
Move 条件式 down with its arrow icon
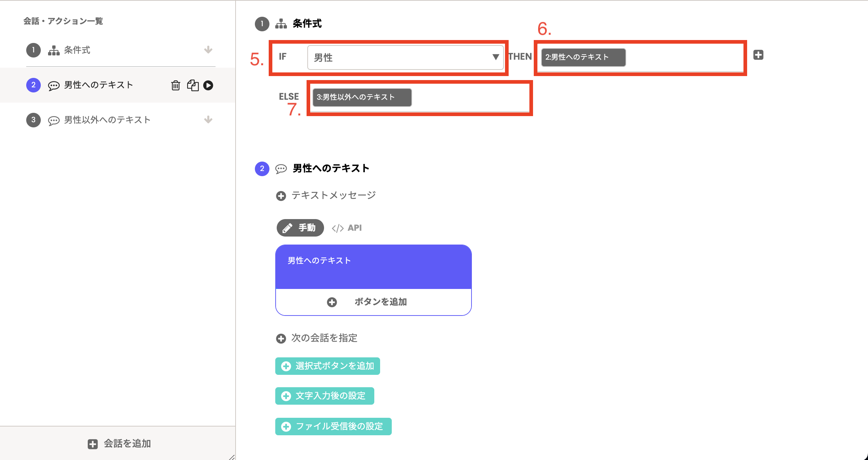point(208,50)
